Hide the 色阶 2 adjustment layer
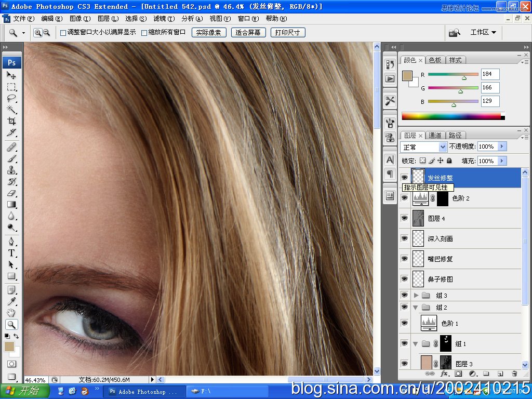This screenshot has height=399, width=532. coord(404,198)
